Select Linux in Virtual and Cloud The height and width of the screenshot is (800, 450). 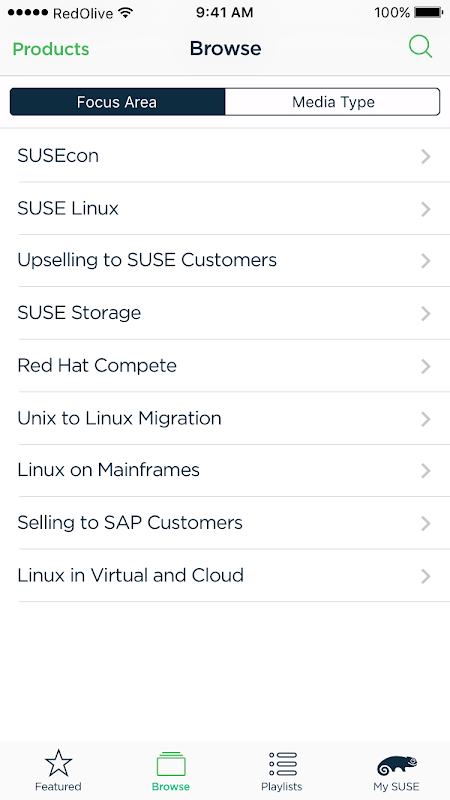pos(225,576)
